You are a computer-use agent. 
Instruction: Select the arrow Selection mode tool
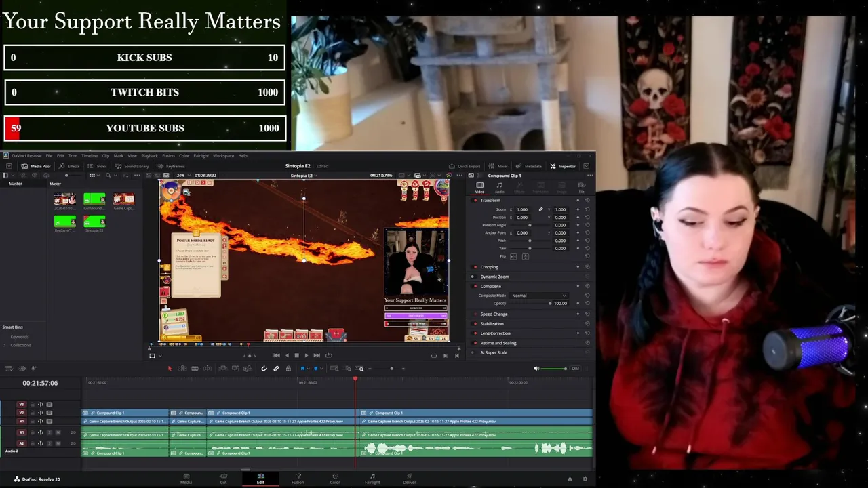[170, 369]
